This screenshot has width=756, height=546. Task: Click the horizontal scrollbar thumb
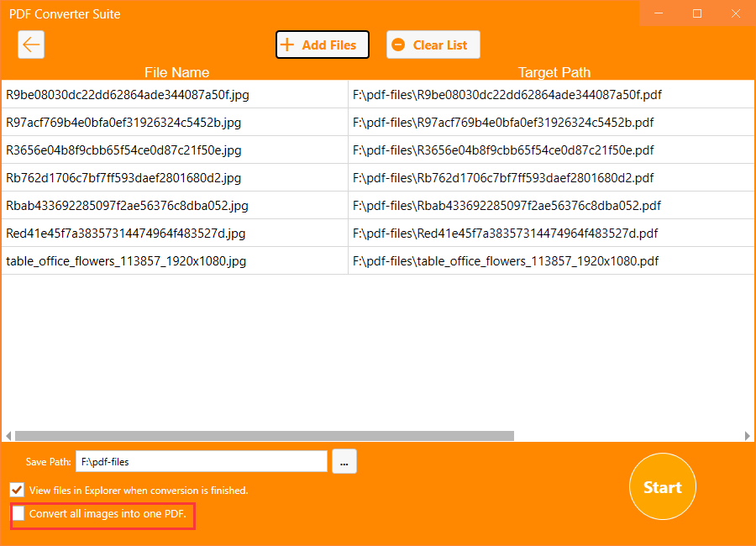pos(264,436)
